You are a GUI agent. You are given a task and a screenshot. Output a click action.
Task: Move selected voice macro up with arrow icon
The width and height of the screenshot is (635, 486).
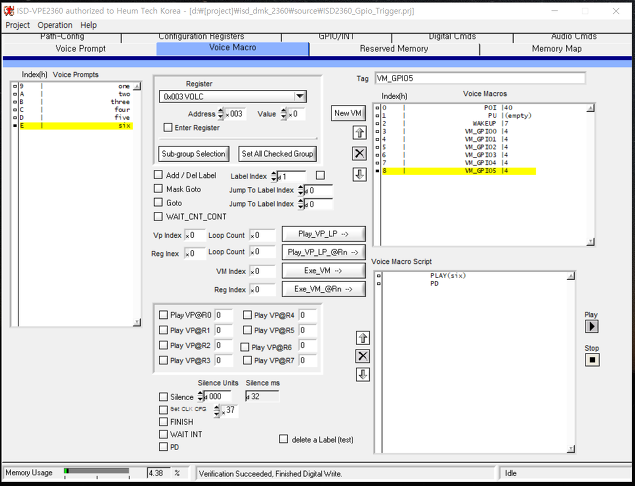coord(360,132)
